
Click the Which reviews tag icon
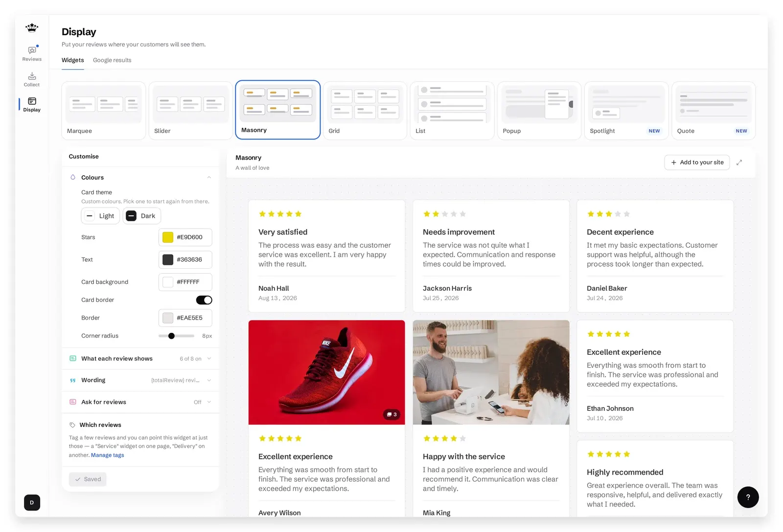[72, 425]
